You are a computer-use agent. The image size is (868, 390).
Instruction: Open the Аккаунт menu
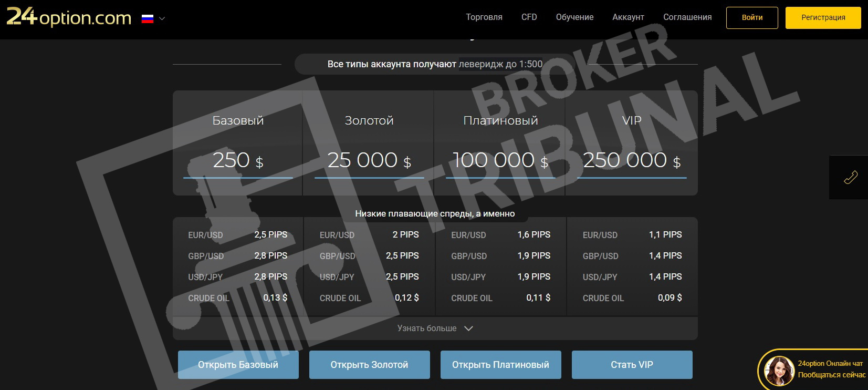tap(628, 17)
